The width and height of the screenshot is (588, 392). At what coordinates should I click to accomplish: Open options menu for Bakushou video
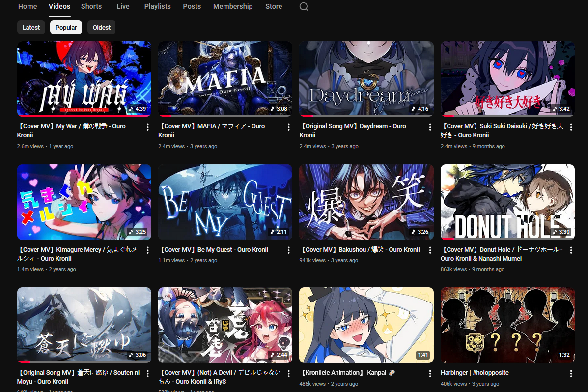coord(430,250)
